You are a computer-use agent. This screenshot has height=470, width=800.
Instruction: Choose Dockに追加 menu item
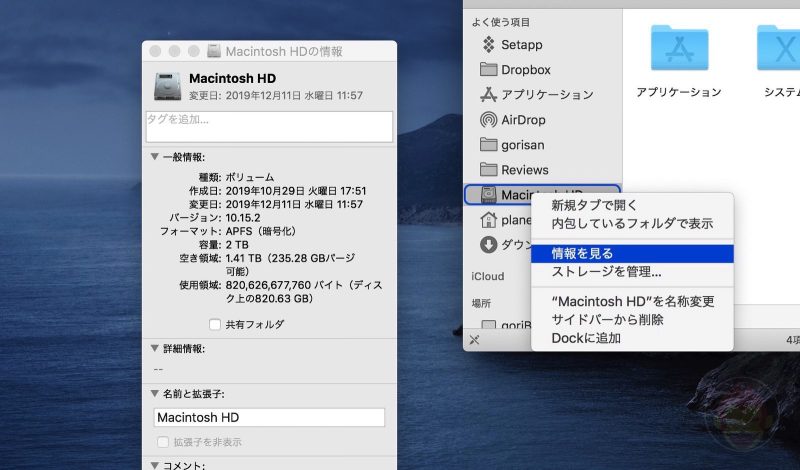tap(632, 338)
